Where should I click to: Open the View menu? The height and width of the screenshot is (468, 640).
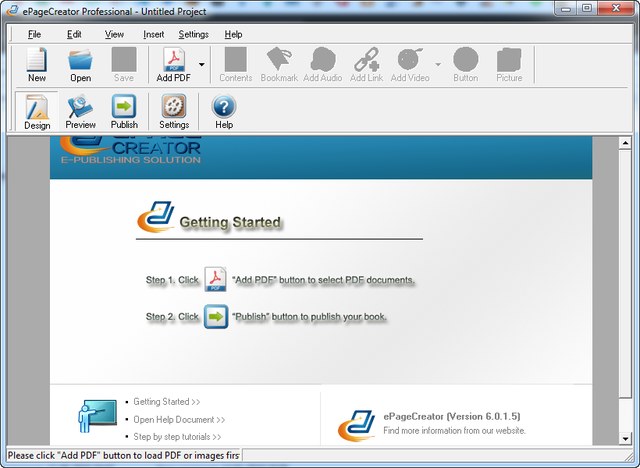114,34
